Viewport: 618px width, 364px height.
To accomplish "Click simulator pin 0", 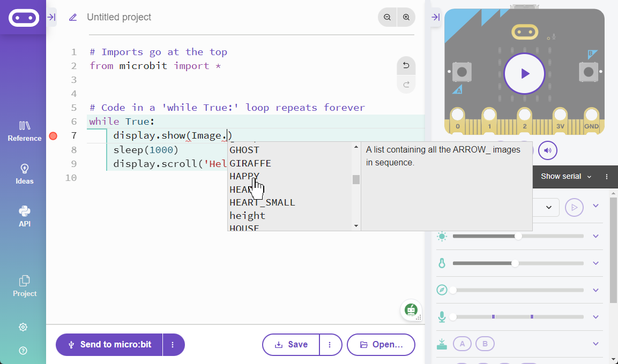I will click(x=458, y=120).
